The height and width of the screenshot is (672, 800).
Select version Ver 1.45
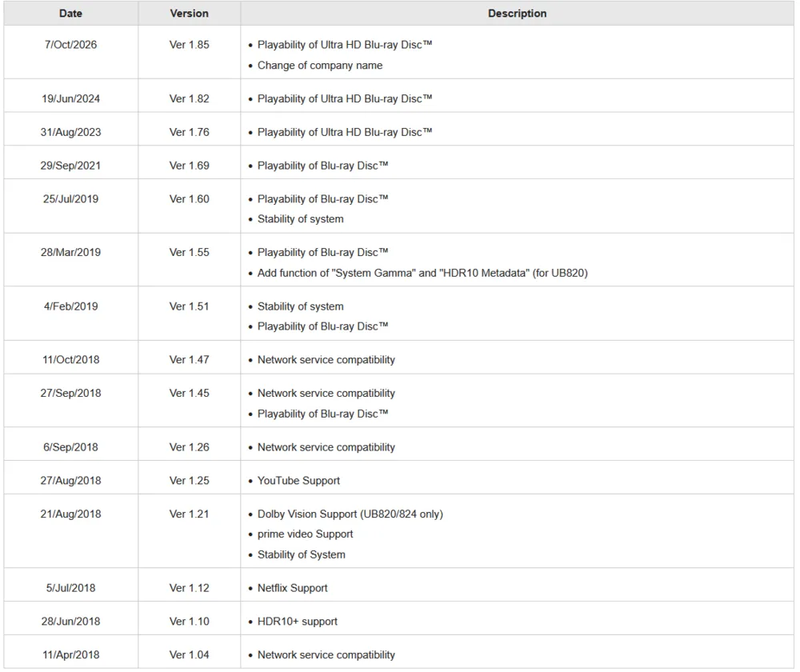click(190, 394)
